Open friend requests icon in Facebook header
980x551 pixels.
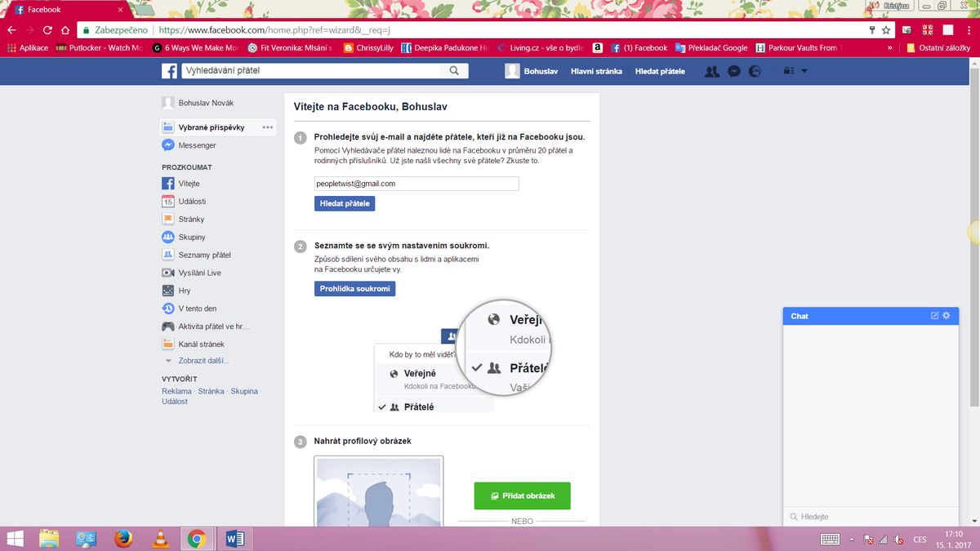pos(711,72)
